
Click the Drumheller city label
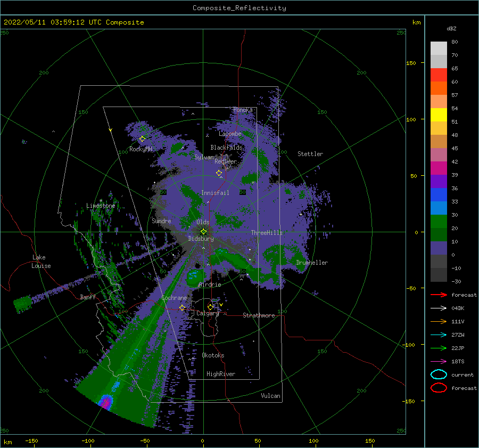click(312, 263)
